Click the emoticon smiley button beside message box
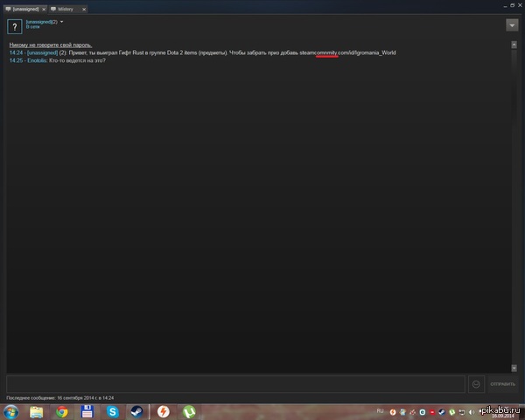Image resolution: width=525 pixels, height=420 pixels. point(477,383)
